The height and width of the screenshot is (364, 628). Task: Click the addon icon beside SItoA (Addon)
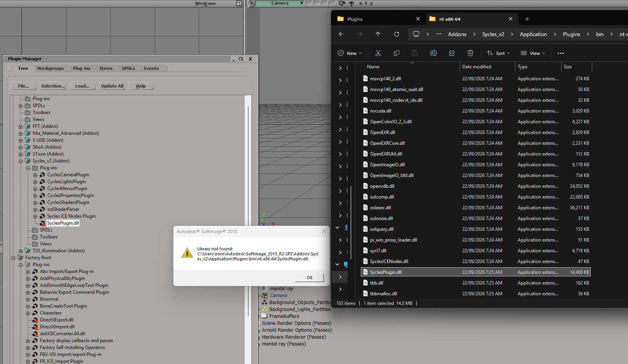point(28,147)
